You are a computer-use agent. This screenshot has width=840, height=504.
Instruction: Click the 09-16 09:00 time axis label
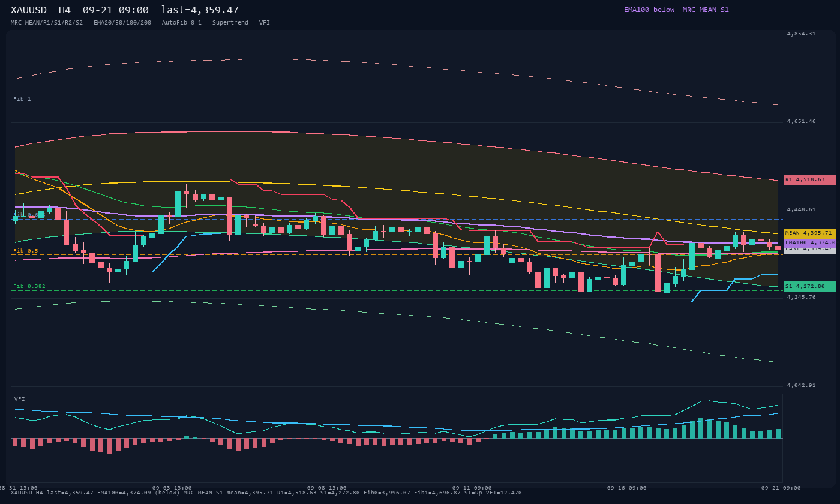[x=627, y=488]
